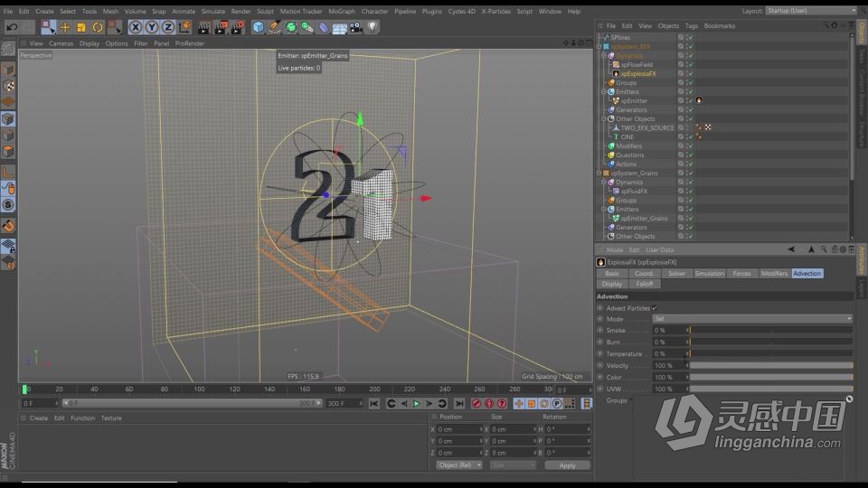
Task: Toggle visibility dots for TWO_EFX_SOURCE
Action: pyautogui.click(x=687, y=127)
